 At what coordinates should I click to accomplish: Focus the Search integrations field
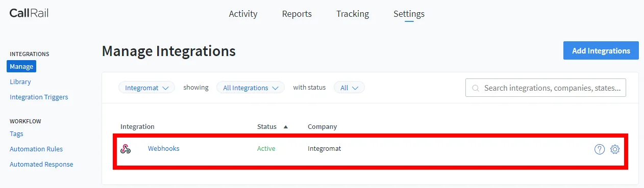(546, 88)
